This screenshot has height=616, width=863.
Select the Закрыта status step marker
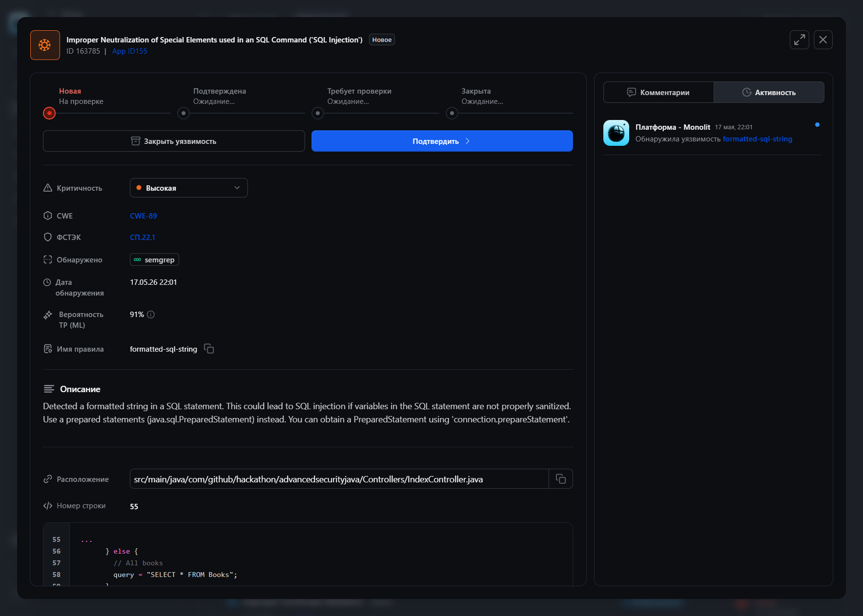point(452,113)
